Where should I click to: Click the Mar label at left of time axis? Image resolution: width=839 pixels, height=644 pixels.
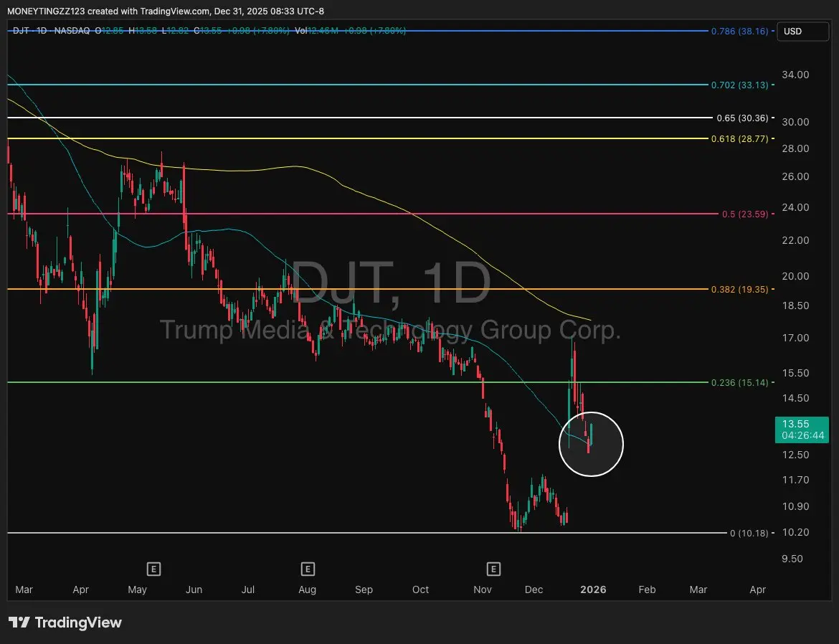tap(24, 589)
